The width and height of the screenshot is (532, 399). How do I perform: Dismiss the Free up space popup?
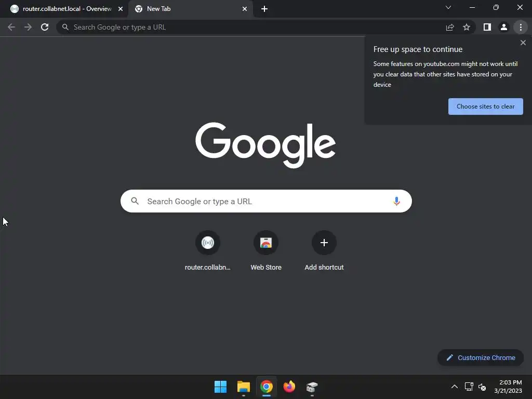pos(523,43)
